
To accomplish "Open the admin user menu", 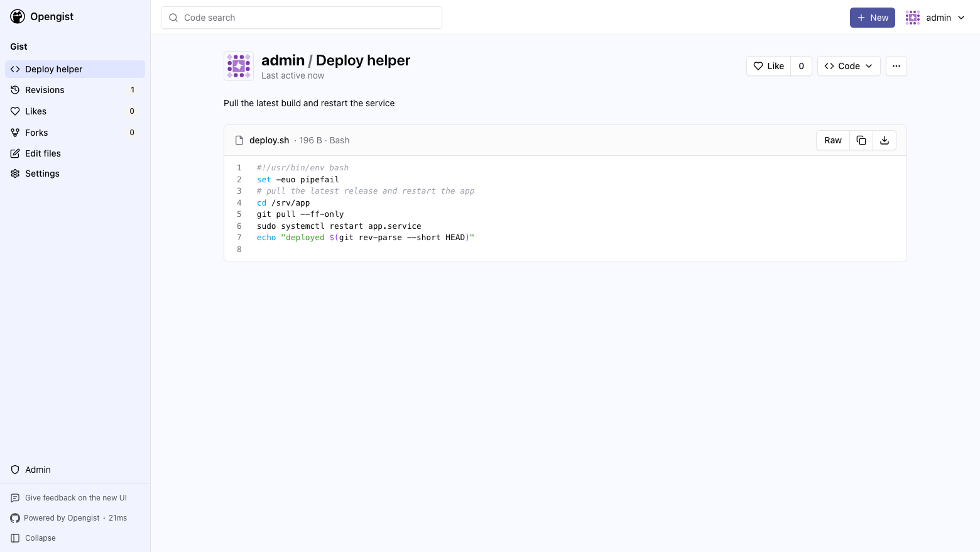I will pyautogui.click(x=935, y=18).
